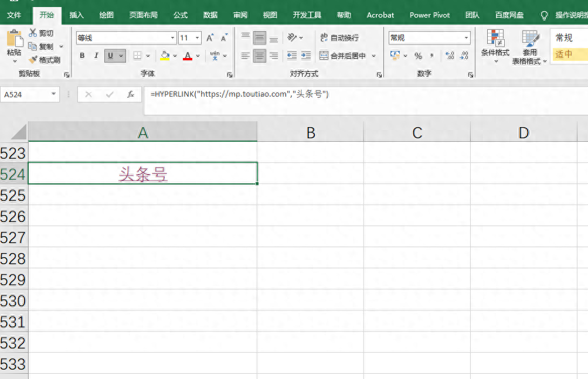Toggle 自动换行 wrap text

339,37
